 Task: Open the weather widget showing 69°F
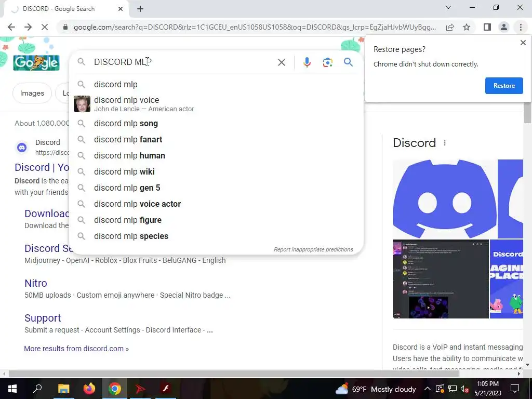coord(376,389)
